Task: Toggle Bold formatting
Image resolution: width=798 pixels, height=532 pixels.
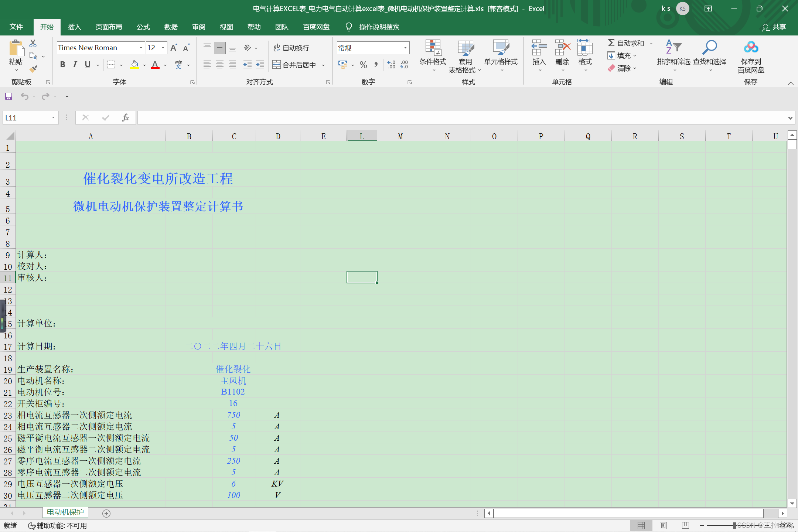Action: coord(63,65)
